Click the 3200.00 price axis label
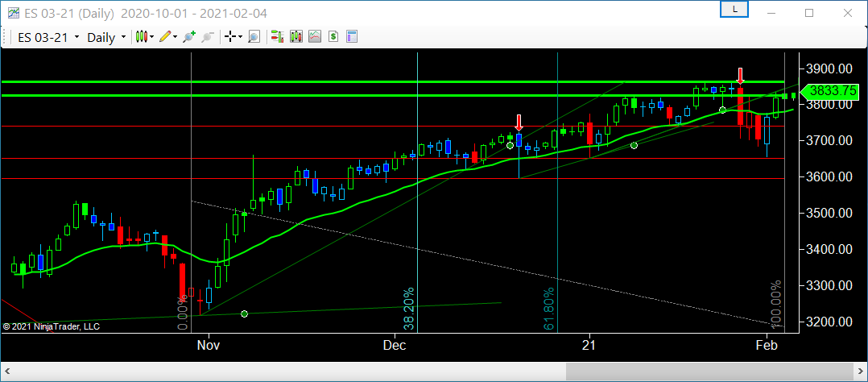868x382 pixels. coord(829,322)
